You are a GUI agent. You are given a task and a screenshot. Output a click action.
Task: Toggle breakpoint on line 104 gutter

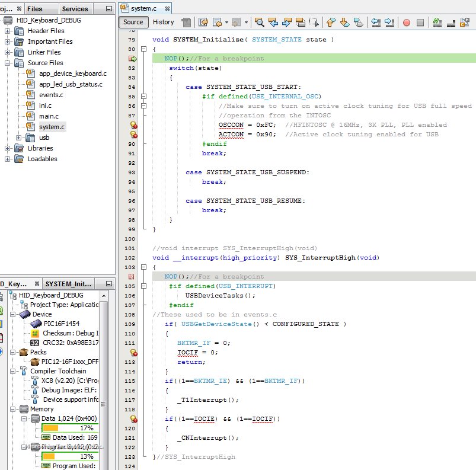132,277
